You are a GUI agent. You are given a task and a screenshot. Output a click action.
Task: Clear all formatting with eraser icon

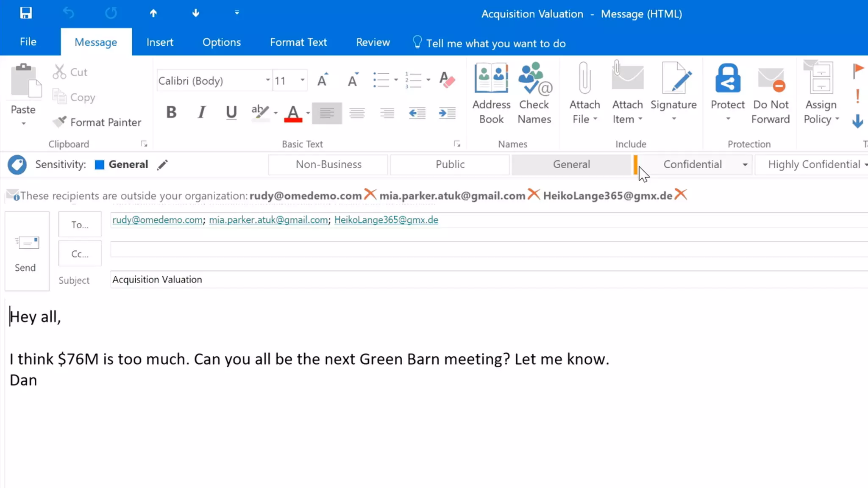click(x=447, y=80)
